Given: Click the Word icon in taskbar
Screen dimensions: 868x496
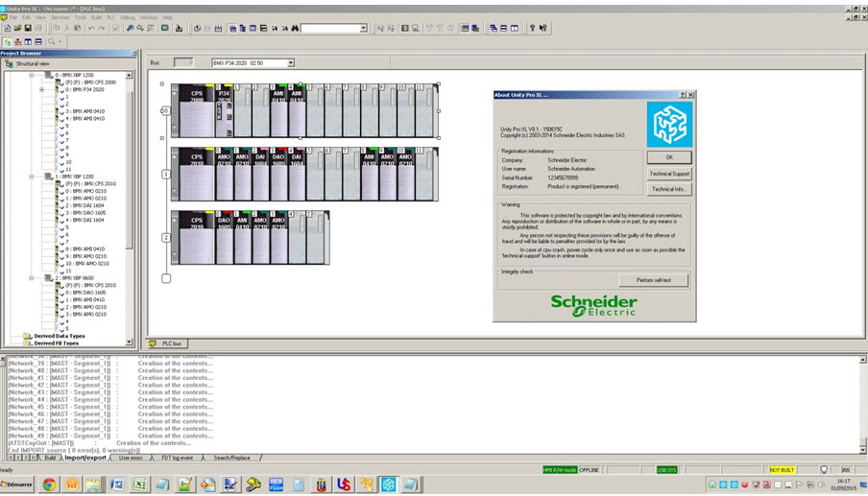Looking at the screenshot, I should tap(117, 484).
